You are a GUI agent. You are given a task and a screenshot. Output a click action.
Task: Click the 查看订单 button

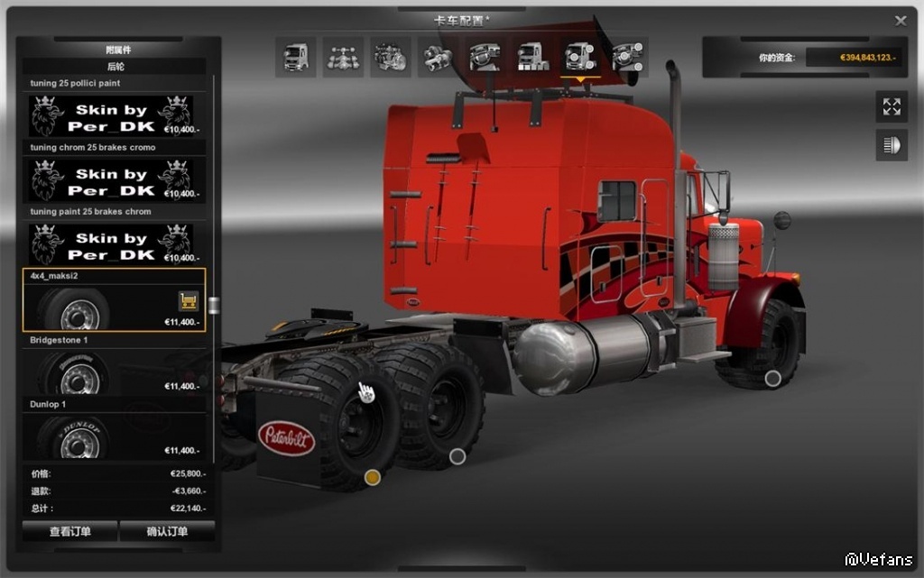[70, 531]
